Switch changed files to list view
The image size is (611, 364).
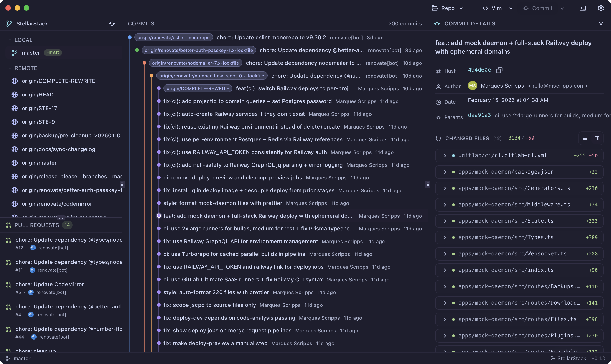pos(585,138)
